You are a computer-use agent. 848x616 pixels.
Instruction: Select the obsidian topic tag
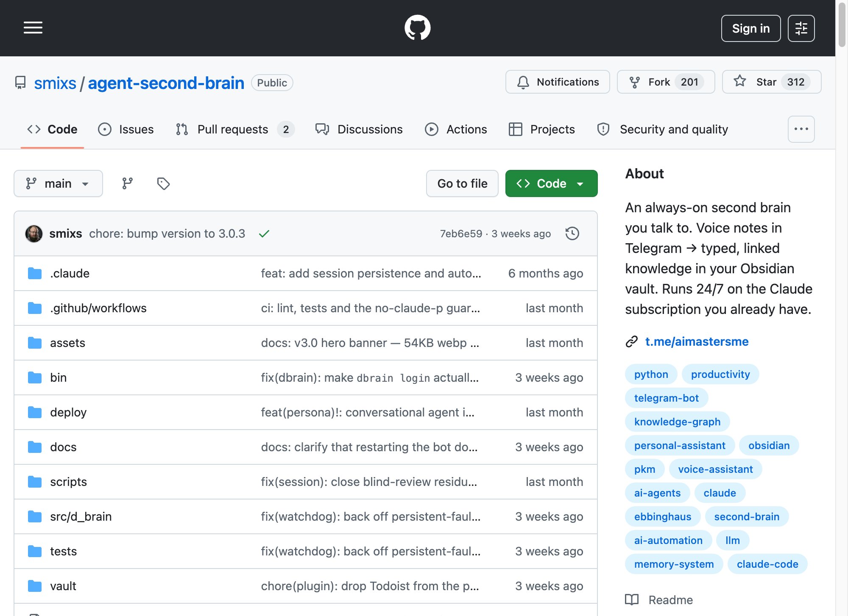769,445
